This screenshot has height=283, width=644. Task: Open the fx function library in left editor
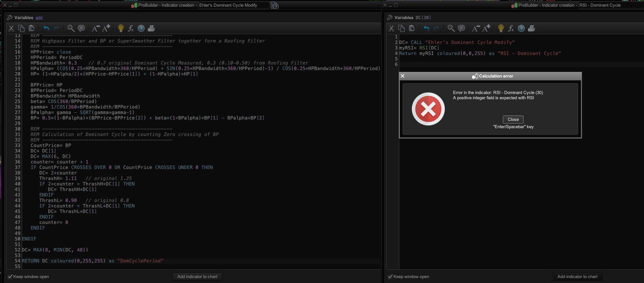(x=131, y=28)
